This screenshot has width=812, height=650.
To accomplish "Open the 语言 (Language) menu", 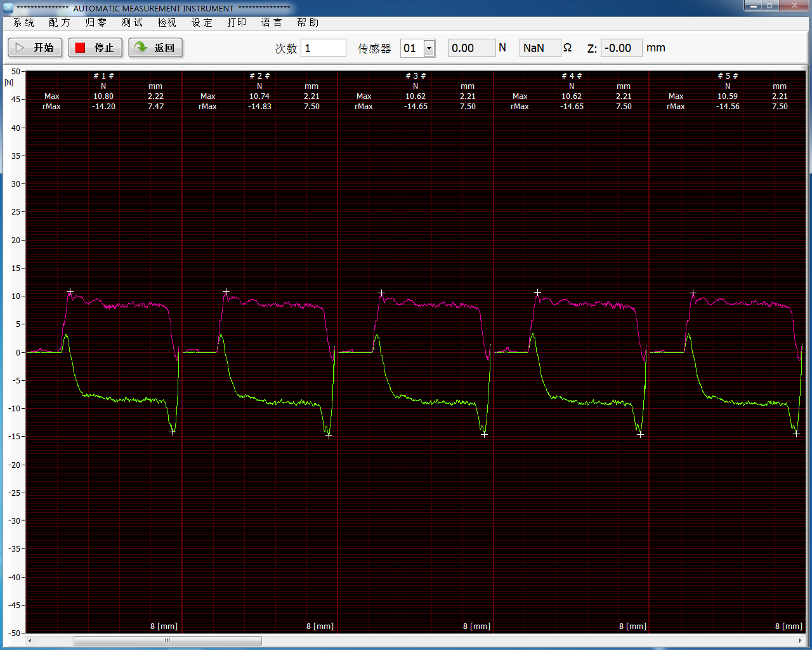I will (x=271, y=23).
